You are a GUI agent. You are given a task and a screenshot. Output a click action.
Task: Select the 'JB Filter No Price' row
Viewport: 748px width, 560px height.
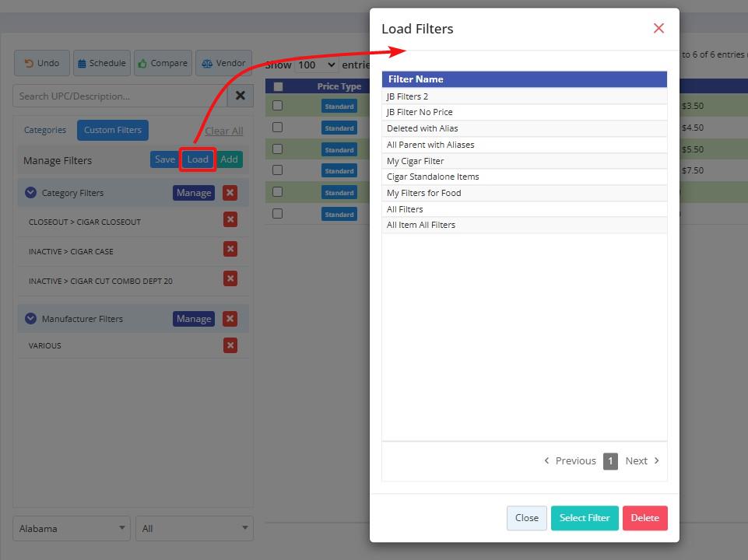pyautogui.click(x=525, y=112)
